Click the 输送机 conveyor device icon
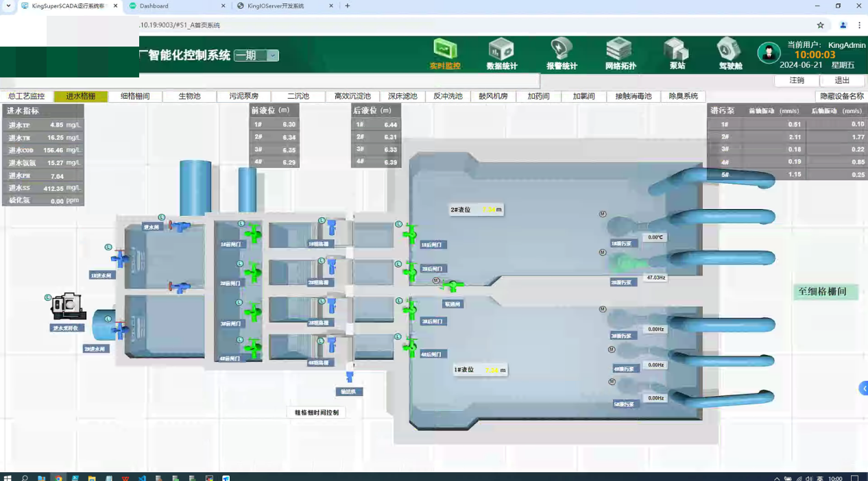This screenshot has width=868, height=481. click(x=350, y=376)
